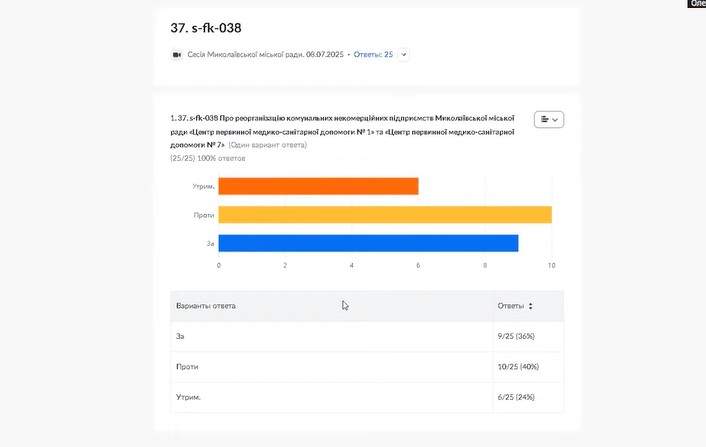Screen dimensions: 706x447
Task: Open the chart type dropdown button
Action: click(549, 119)
